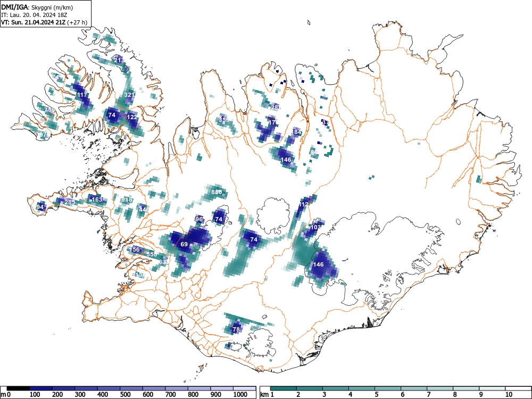Click the '163' value label
The image size is (532, 399).
pos(97,199)
